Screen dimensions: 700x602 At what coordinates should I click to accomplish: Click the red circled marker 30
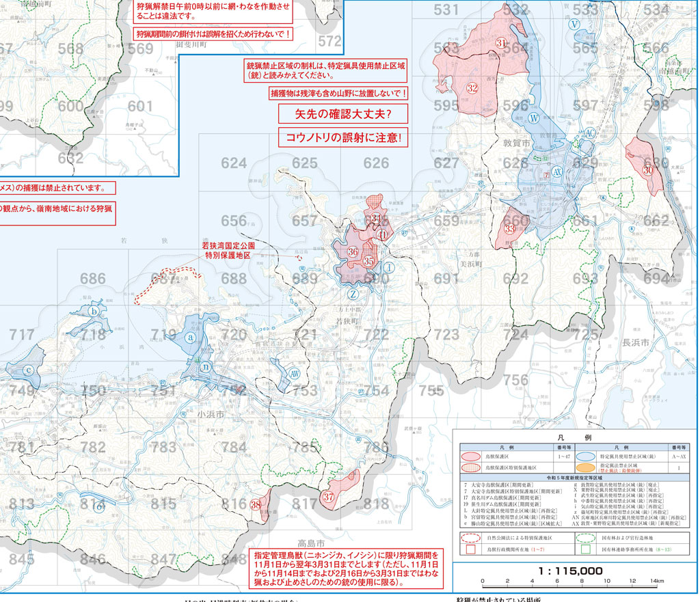tap(647, 168)
